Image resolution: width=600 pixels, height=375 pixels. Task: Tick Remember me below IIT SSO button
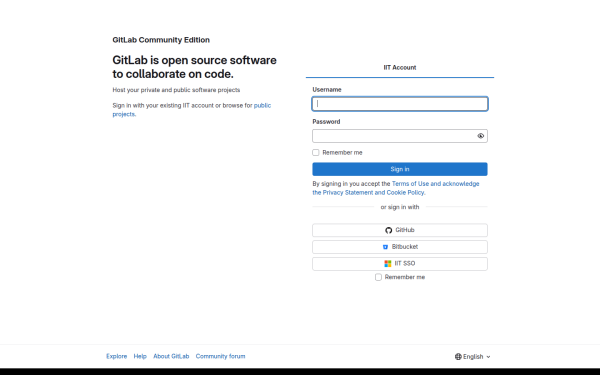378,277
